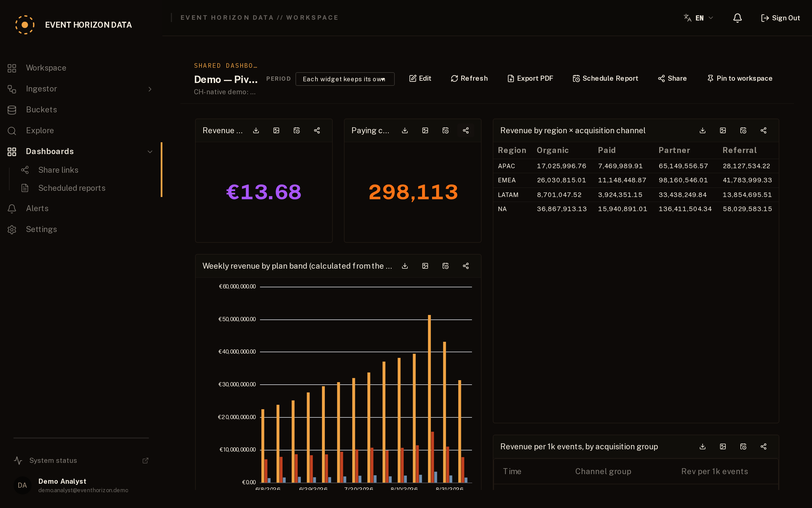Sign out of the account
The width and height of the screenshot is (812, 508).
point(780,18)
